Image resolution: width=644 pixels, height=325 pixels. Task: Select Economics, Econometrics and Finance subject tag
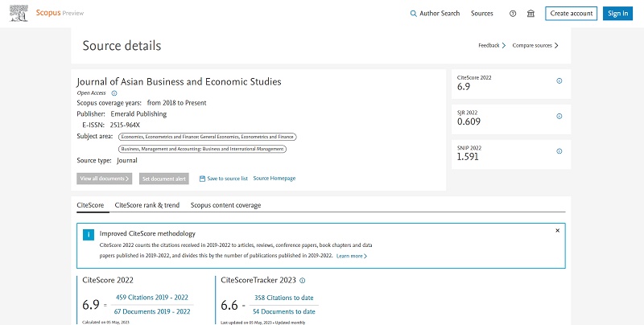(207, 137)
